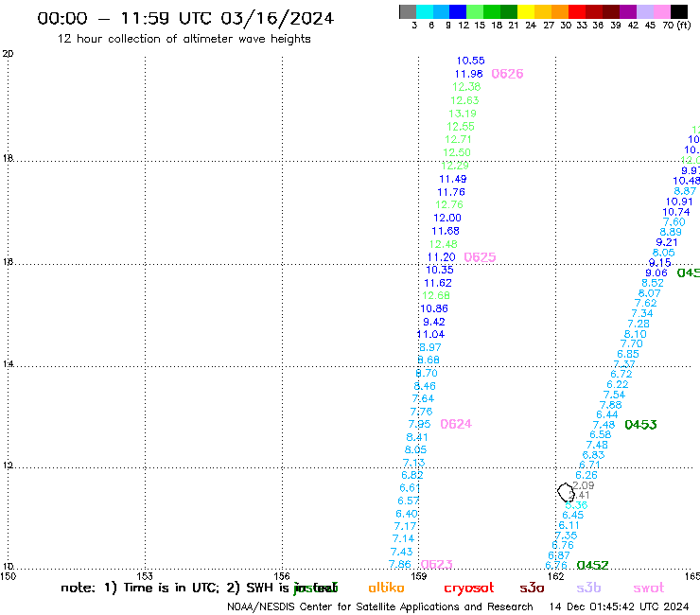Click the wave height value '10.55'

click(x=470, y=61)
